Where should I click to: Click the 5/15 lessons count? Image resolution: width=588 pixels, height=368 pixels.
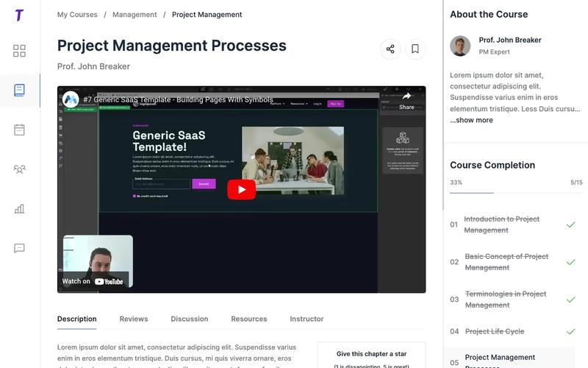click(x=576, y=183)
